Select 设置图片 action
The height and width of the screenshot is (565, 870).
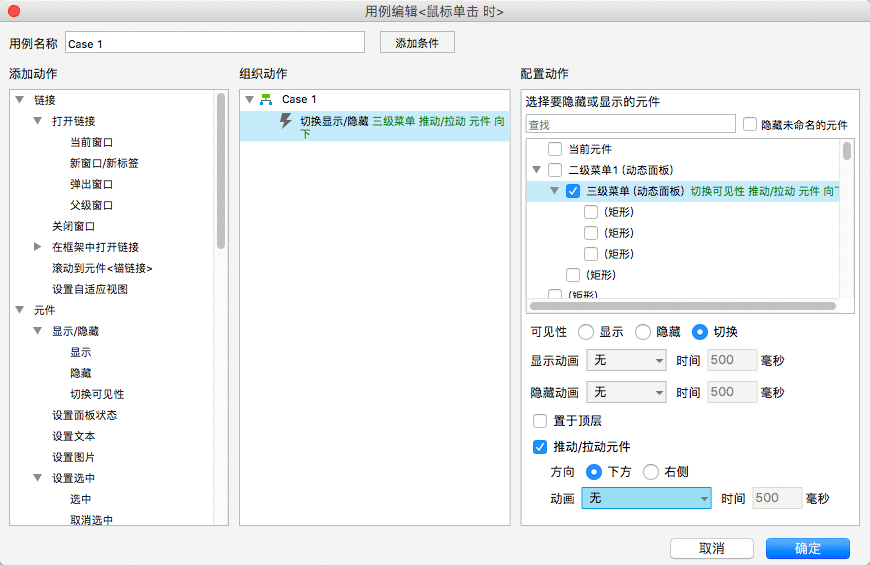coord(74,457)
